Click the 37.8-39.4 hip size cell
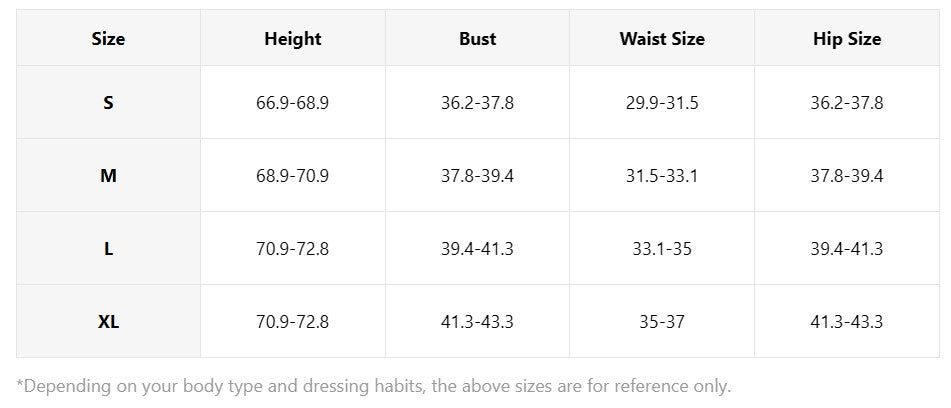Image resolution: width=951 pixels, height=408 pixels. pos(847,176)
